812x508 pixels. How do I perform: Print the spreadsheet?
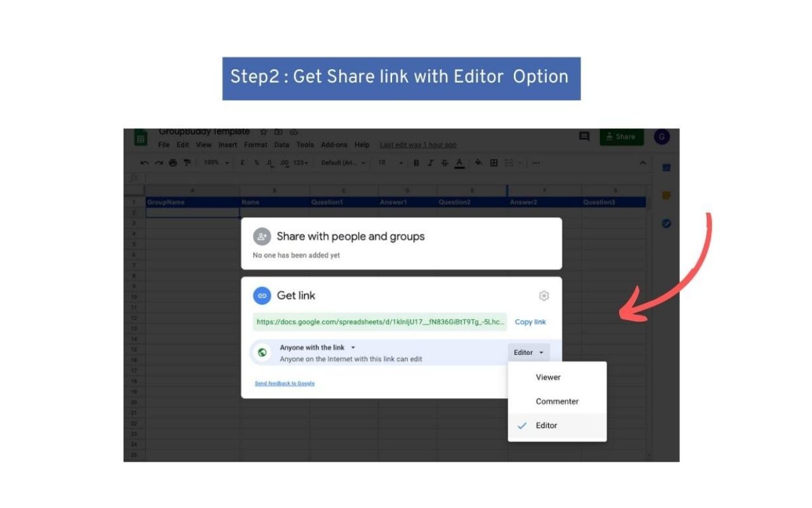[x=173, y=163]
